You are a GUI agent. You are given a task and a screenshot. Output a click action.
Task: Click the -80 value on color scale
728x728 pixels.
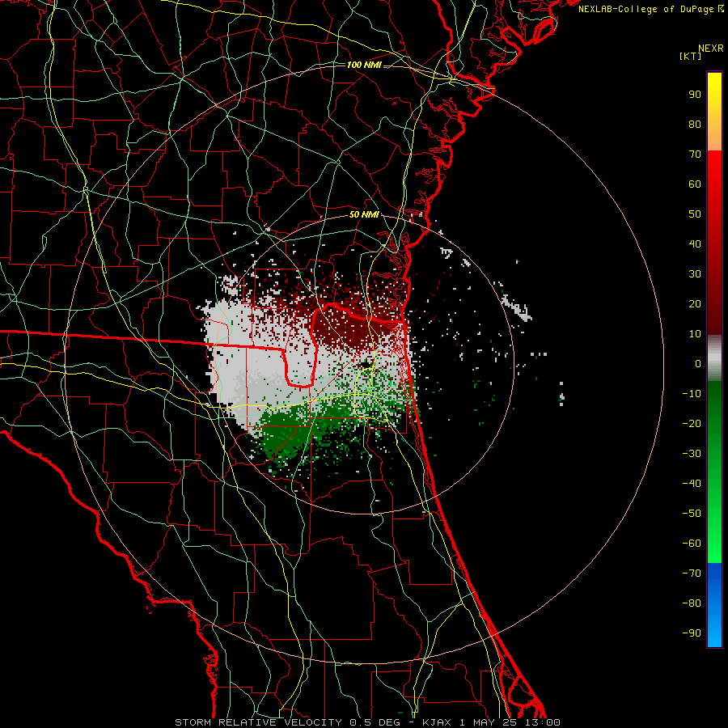pyautogui.click(x=692, y=603)
